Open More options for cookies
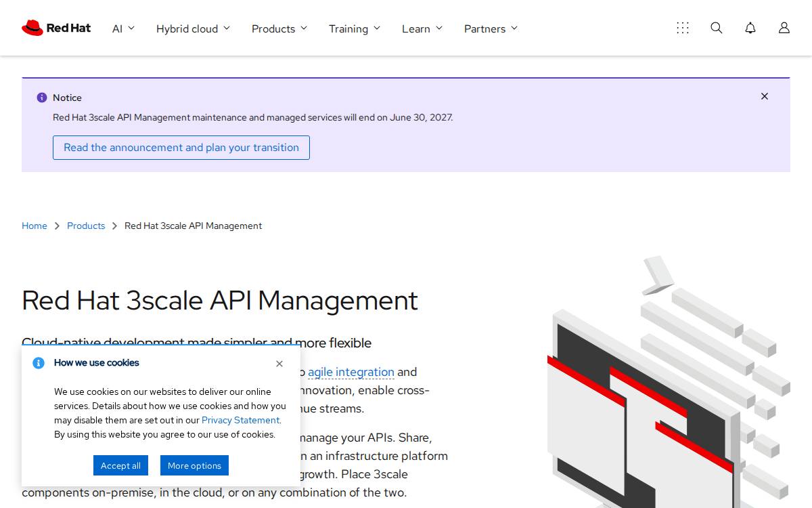Screen dimensions: 812x508 194,465
